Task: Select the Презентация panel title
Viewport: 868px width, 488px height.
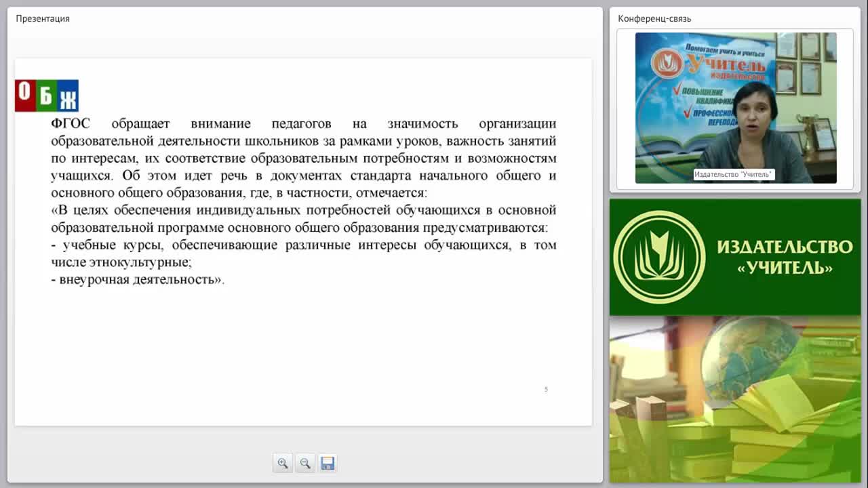Action: (x=43, y=18)
